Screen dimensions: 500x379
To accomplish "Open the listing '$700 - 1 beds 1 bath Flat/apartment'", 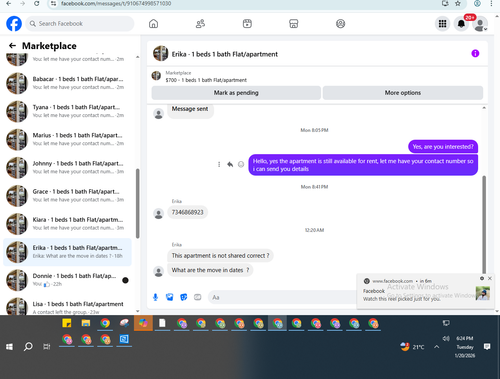I will (206, 80).
